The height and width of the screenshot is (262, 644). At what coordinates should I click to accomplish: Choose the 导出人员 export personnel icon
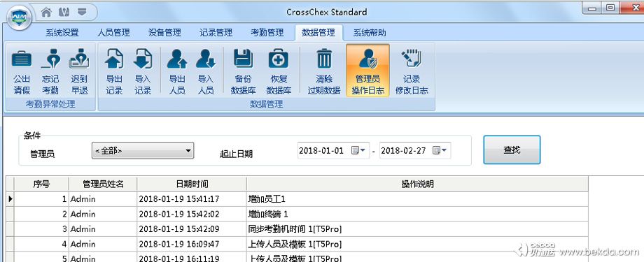pos(177,72)
